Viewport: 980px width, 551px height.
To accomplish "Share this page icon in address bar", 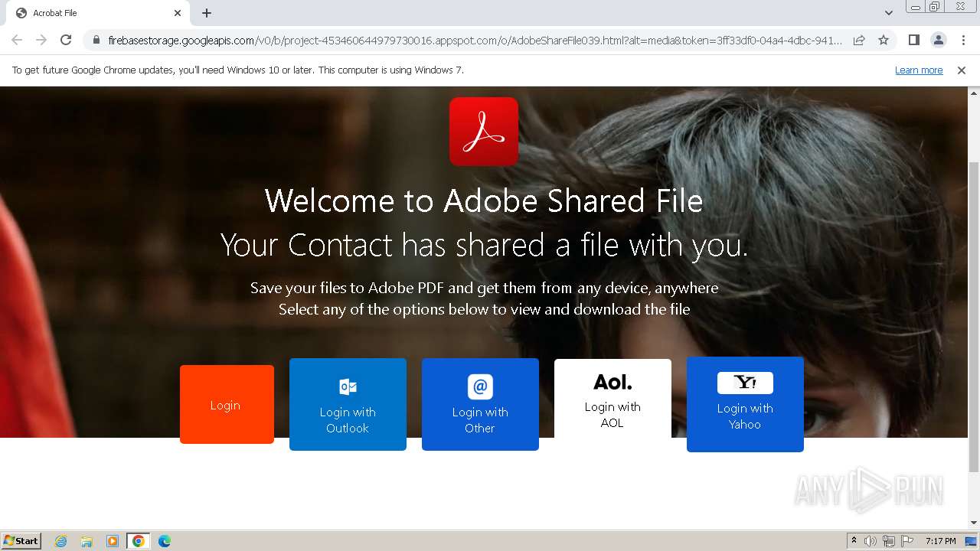I will tap(859, 40).
